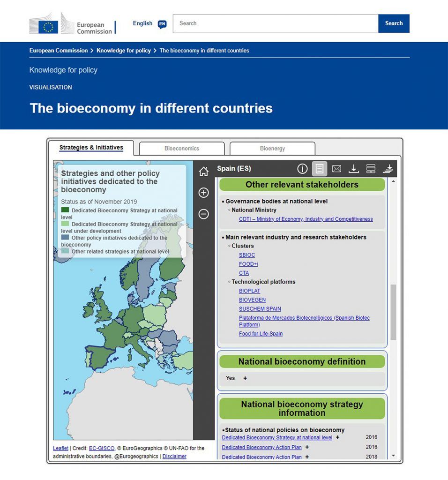Expand plus beside the 2016 Dedicated Bioeconomy Action Plan
This screenshot has width=448, height=480.
click(307, 447)
